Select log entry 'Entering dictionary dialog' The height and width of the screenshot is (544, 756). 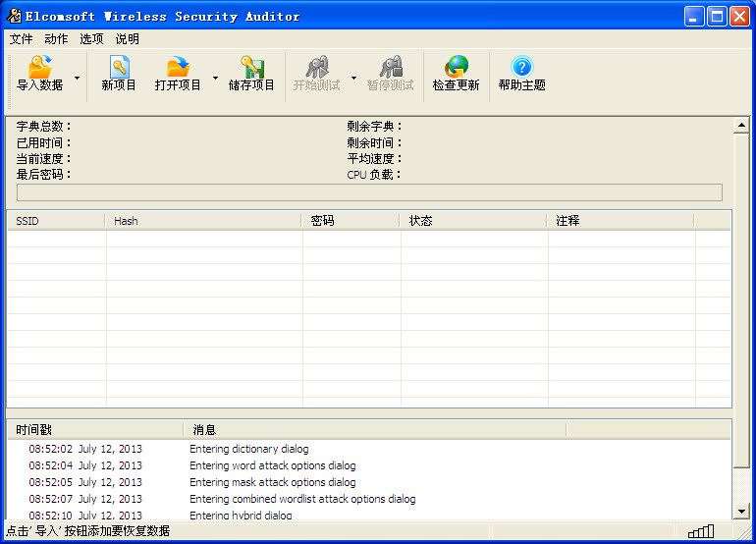pyautogui.click(x=248, y=449)
